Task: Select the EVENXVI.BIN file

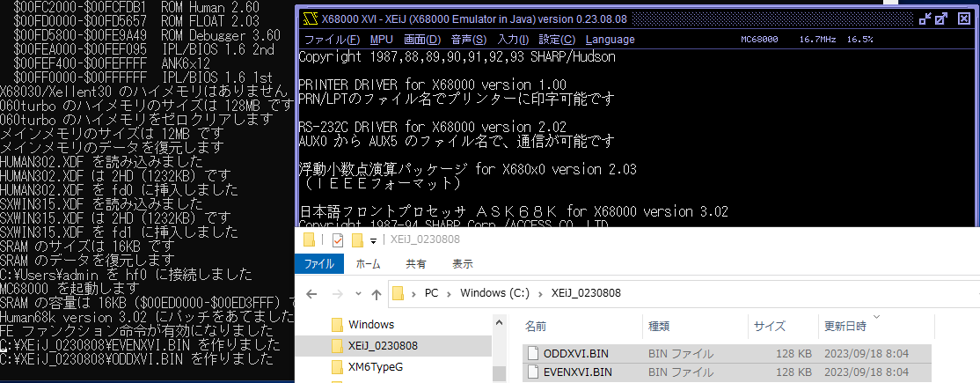Action: (728, 372)
